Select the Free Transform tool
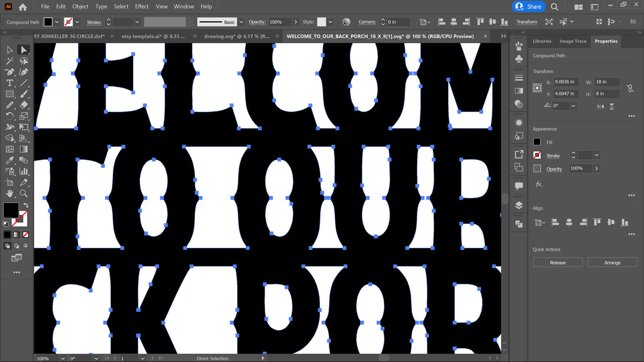Screen dimensions: 644x362 [24, 127]
